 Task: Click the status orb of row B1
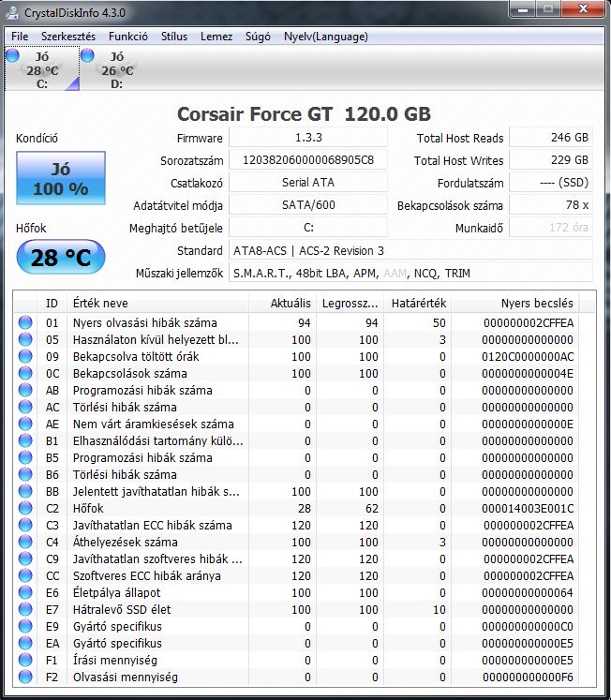click(x=25, y=440)
